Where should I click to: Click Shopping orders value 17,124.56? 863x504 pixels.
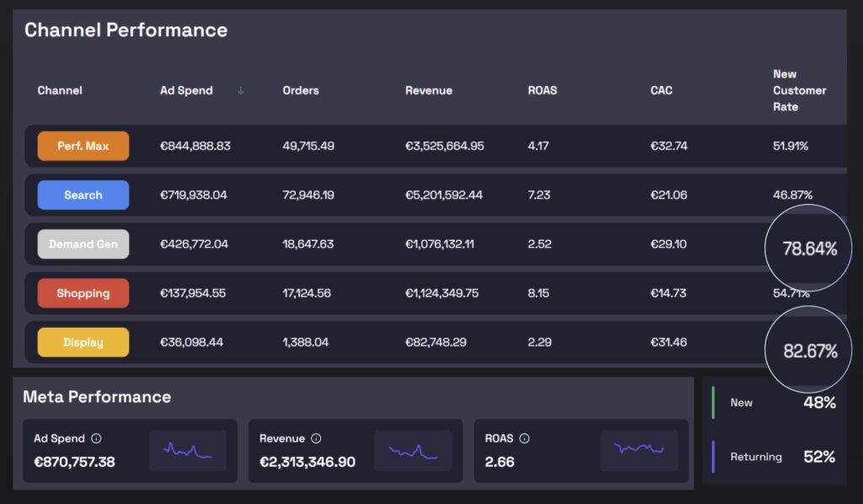(x=307, y=292)
